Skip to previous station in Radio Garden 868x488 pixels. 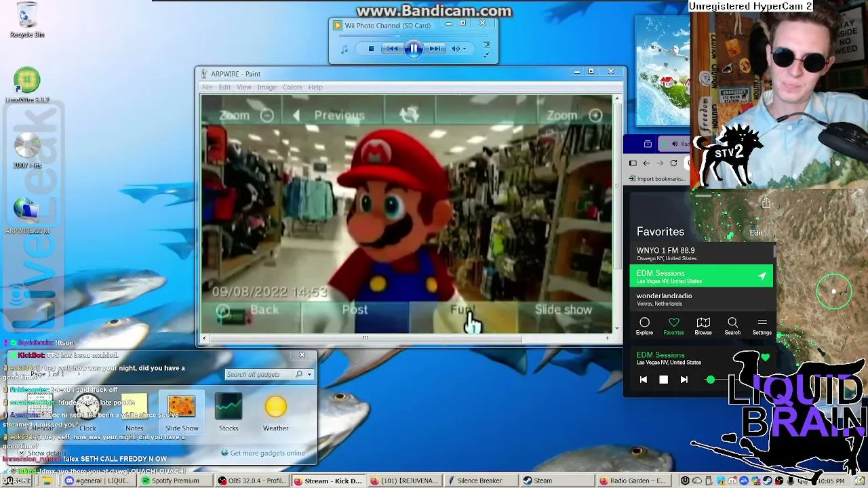pyautogui.click(x=643, y=380)
